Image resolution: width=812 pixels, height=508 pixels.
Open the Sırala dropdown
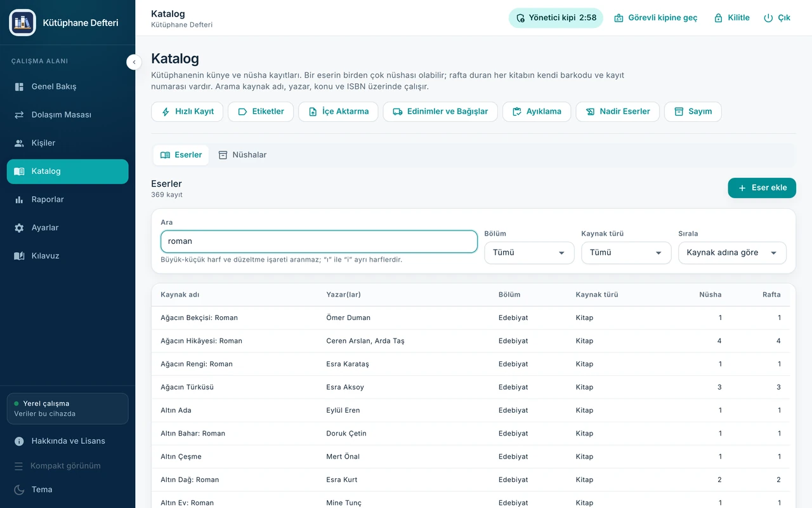(x=732, y=253)
